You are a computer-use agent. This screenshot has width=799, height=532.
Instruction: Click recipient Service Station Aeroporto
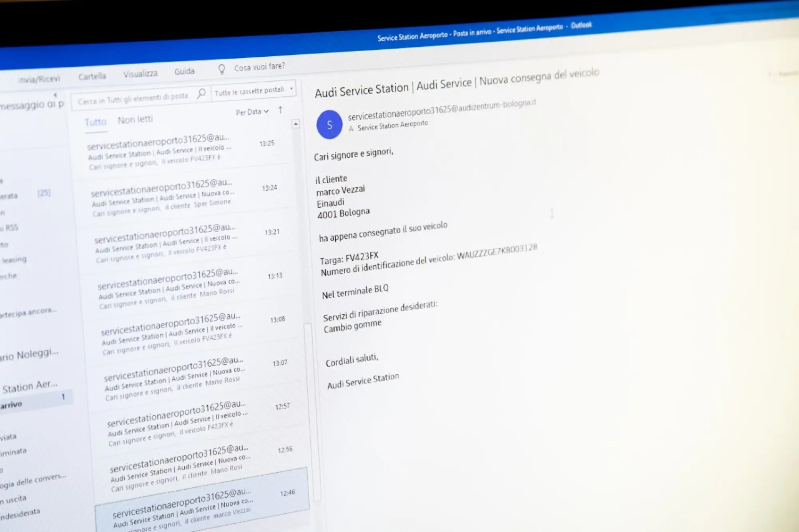(x=393, y=126)
